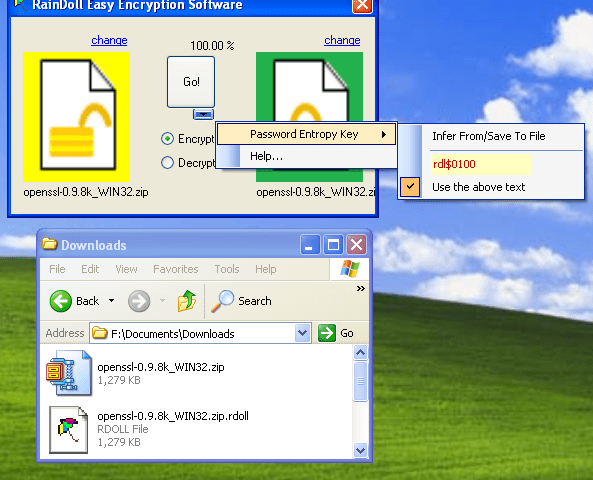Image resolution: width=593 pixels, height=480 pixels.
Task: Click the scroll up arrow in file list
Action: (x=360, y=353)
